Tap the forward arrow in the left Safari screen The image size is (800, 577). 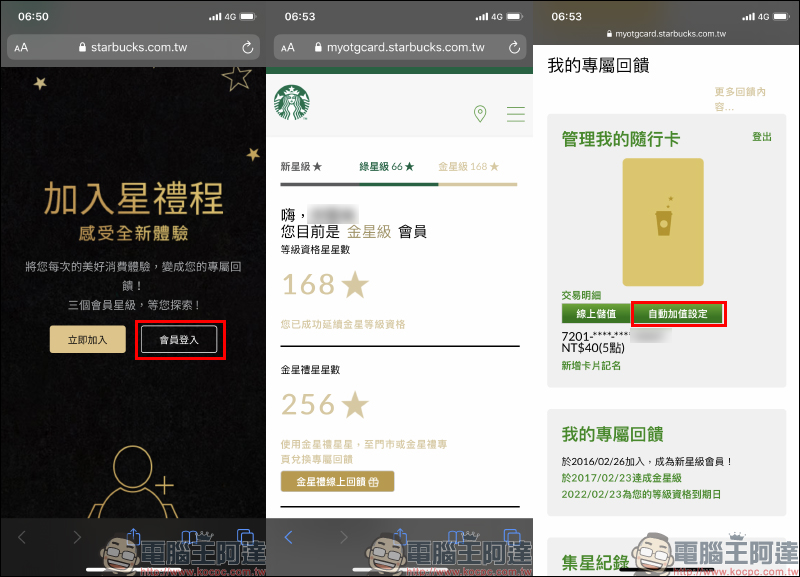77,537
